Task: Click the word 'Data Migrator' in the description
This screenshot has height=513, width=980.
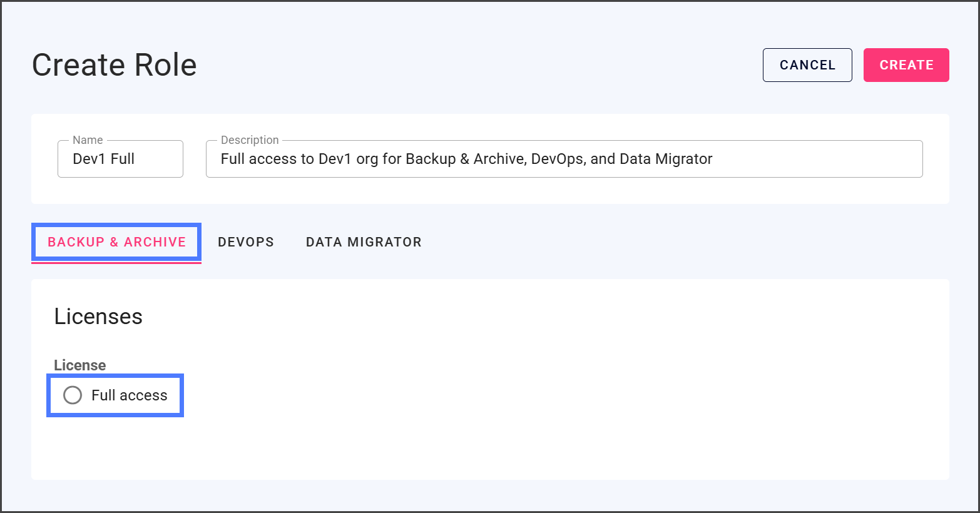Action: 666,159
